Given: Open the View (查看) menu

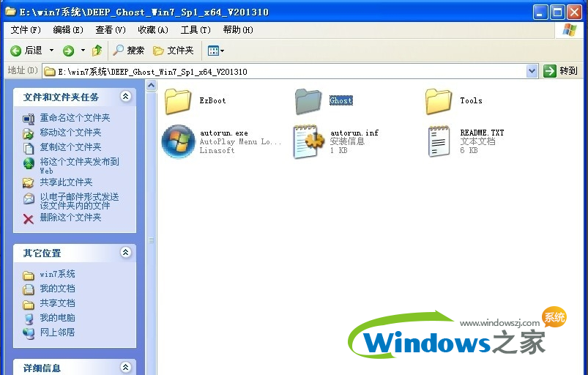Looking at the screenshot, I should click(111, 29).
